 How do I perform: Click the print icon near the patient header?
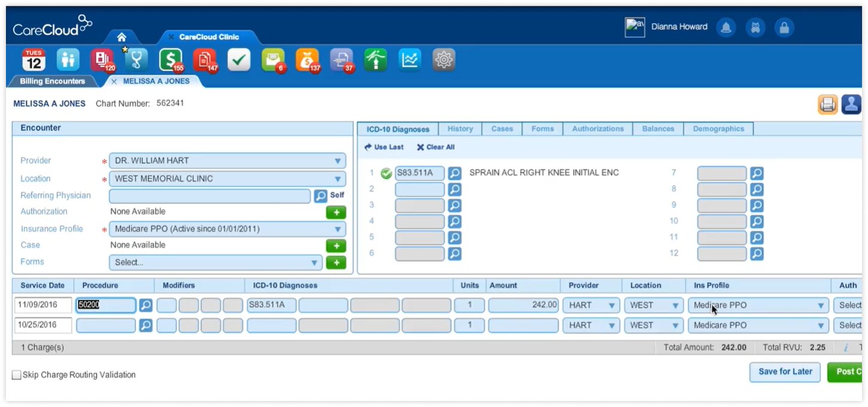pos(827,103)
